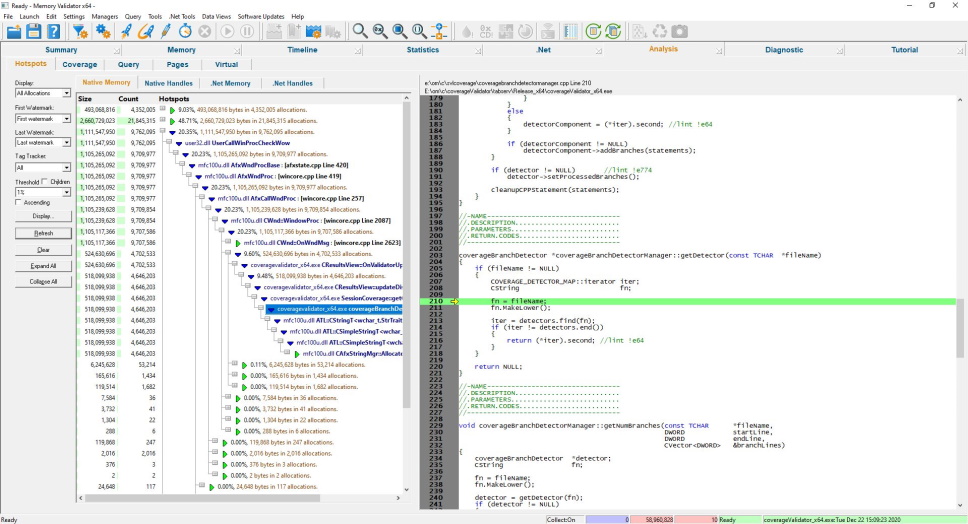This screenshot has height=524, width=968.
Task: Click the stopwatch timer icon
Action: click(x=185, y=31)
